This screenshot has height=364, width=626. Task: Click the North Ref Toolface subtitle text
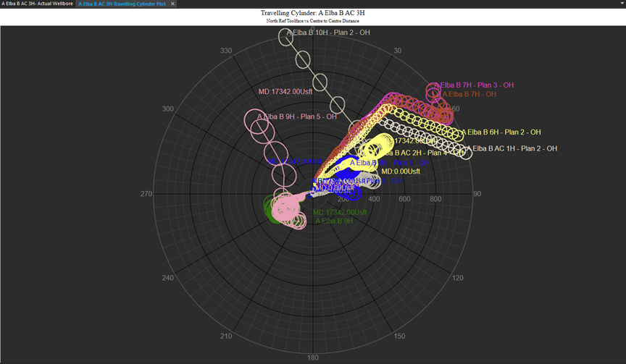point(312,21)
